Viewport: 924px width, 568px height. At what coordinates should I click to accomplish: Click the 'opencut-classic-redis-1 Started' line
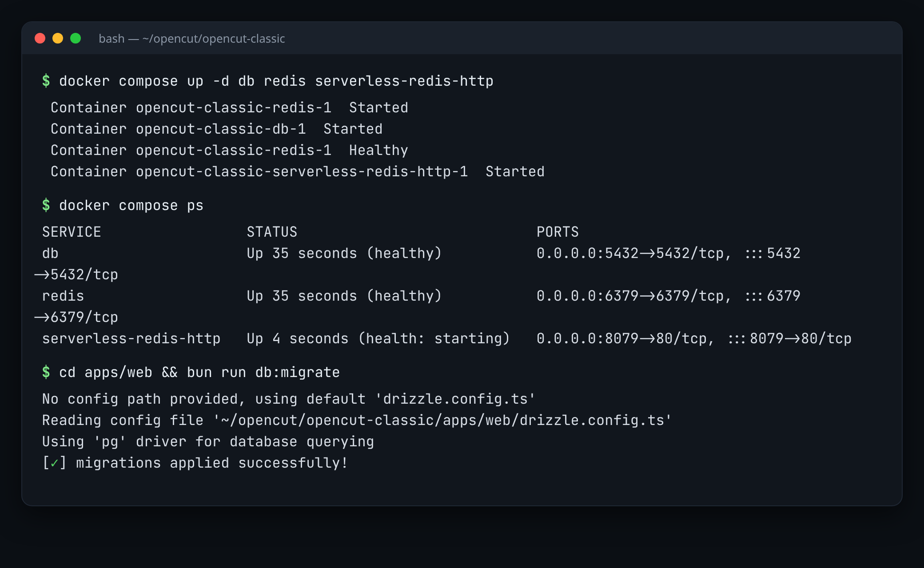tap(229, 107)
